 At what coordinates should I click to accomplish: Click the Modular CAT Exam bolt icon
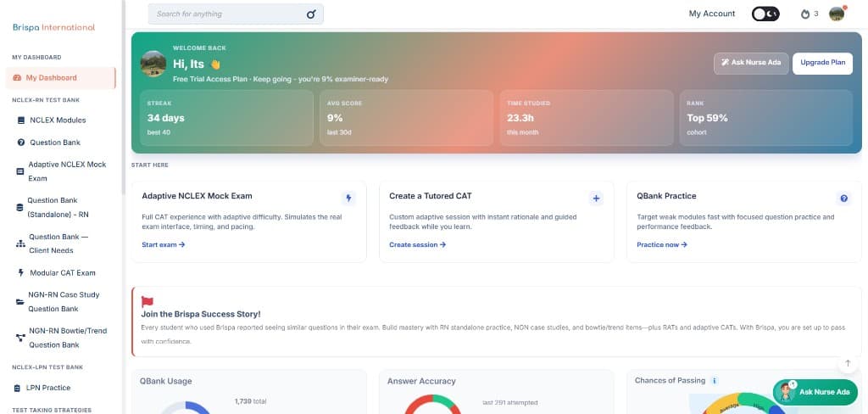point(21,272)
